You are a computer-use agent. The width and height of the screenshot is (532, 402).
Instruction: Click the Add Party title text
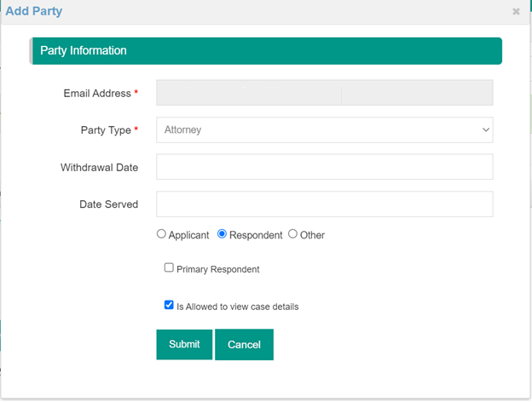click(x=34, y=11)
